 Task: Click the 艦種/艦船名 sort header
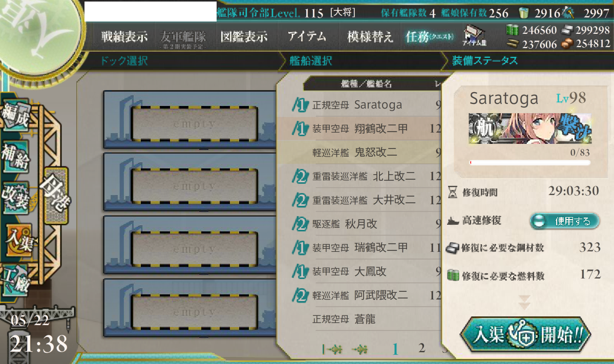coord(366,83)
